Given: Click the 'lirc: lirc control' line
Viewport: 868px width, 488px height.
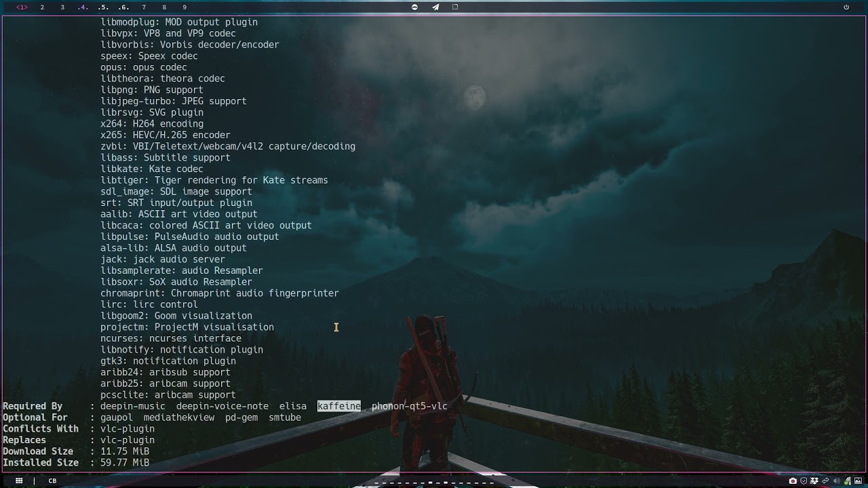Looking at the screenshot, I should pyautogui.click(x=149, y=304).
